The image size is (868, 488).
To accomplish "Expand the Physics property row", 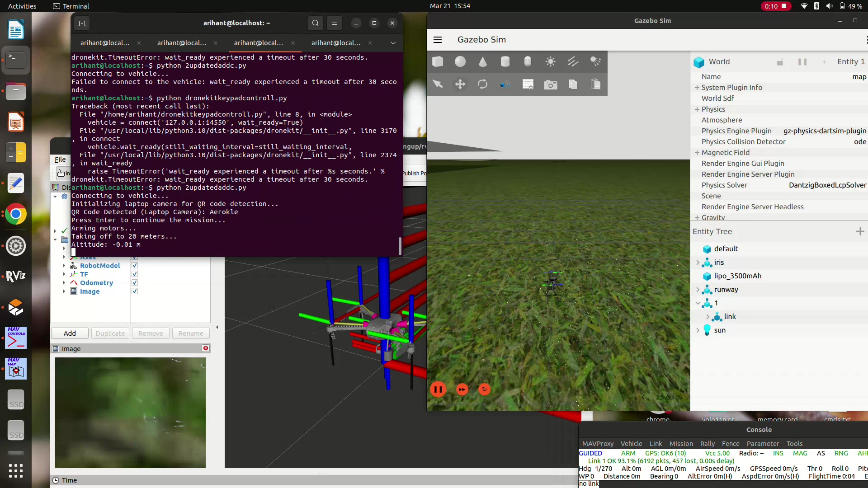I will click(x=697, y=109).
